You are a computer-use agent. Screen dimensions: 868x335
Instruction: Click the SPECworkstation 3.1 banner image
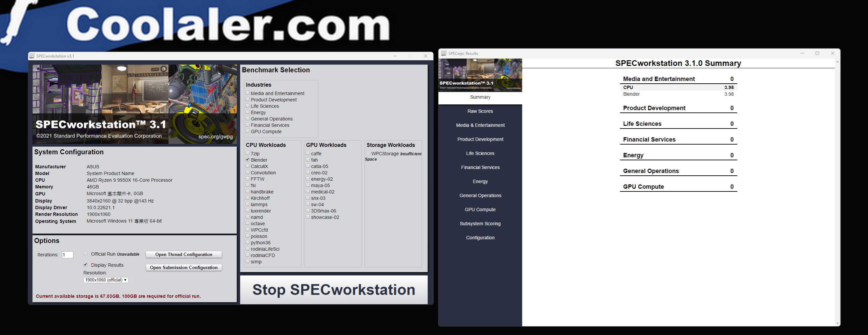[x=135, y=104]
